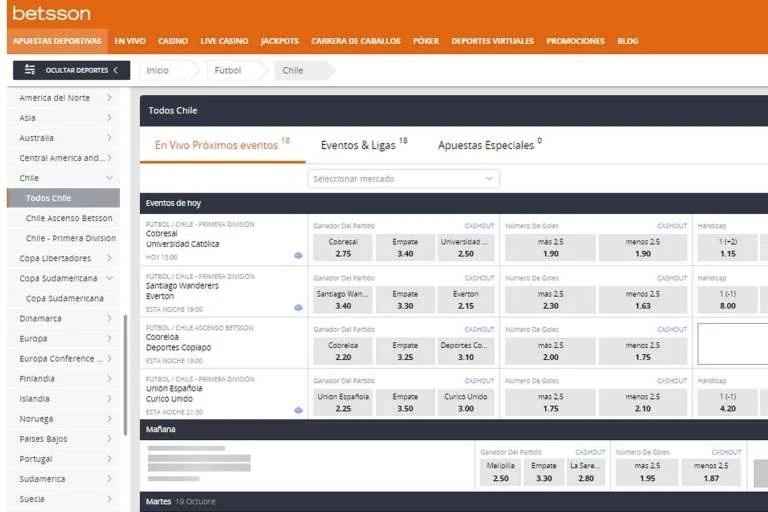The width and height of the screenshot is (768, 512).
Task: Expand Central America category
Action: [x=64, y=158]
